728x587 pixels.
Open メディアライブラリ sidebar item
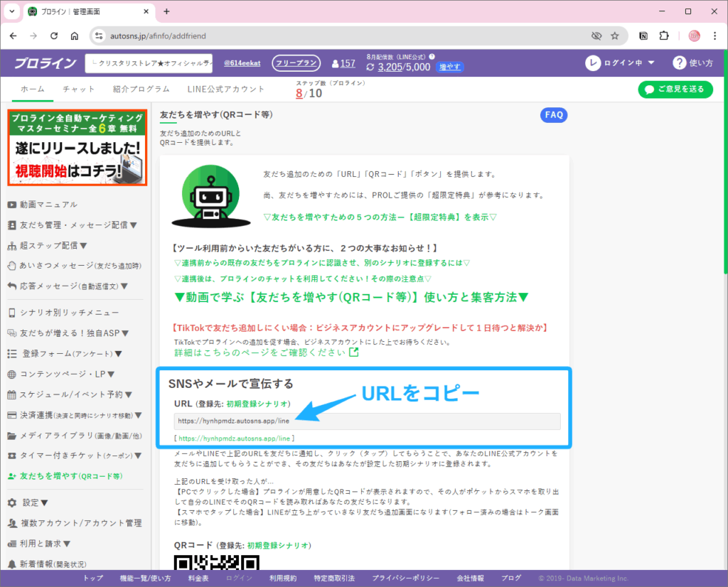click(x=75, y=435)
